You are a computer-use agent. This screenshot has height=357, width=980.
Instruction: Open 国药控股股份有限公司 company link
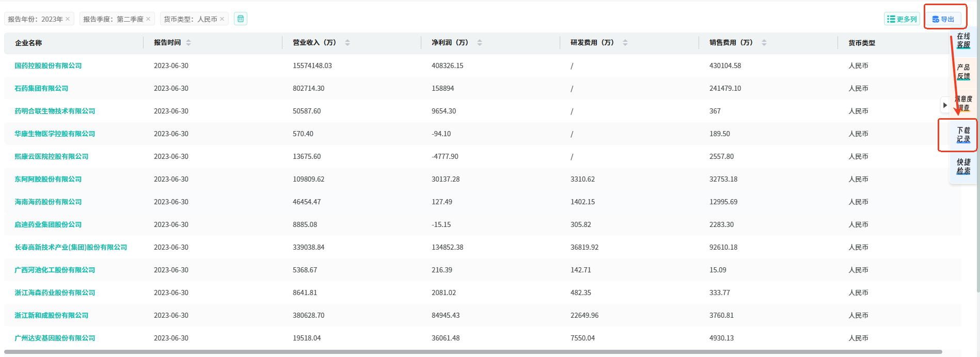(x=48, y=66)
